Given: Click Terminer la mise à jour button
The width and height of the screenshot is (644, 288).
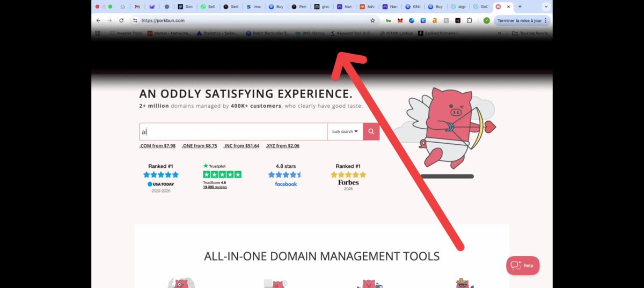Looking at the screenshot, I should (x=522, y=20).
